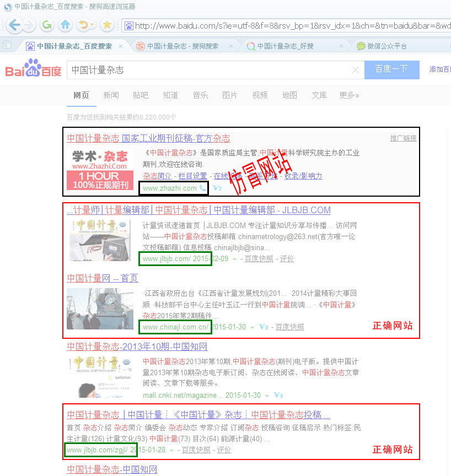The image size is (451, 476).
Task: Clear the Baidu search box with X
Action: pyautogui.click(x=355, y=70)
